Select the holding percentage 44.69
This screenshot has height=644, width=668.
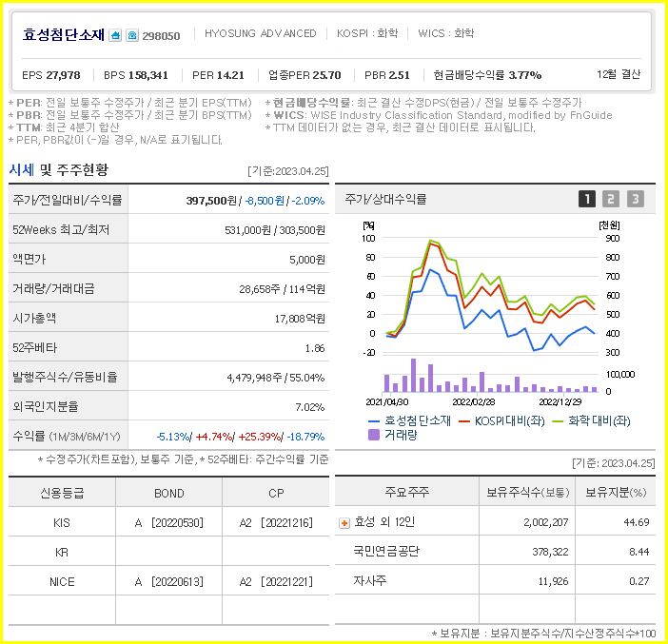[x=637, y=522]
